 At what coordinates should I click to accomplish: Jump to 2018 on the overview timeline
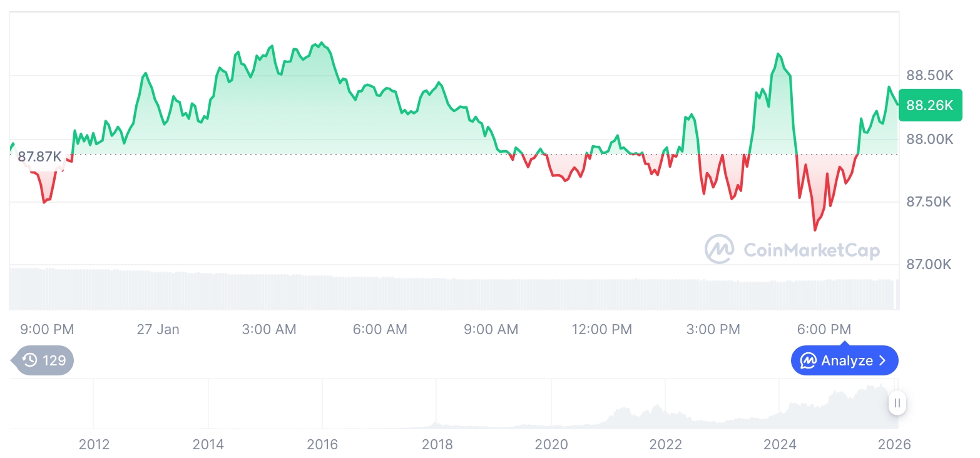[x=437, y=445]
